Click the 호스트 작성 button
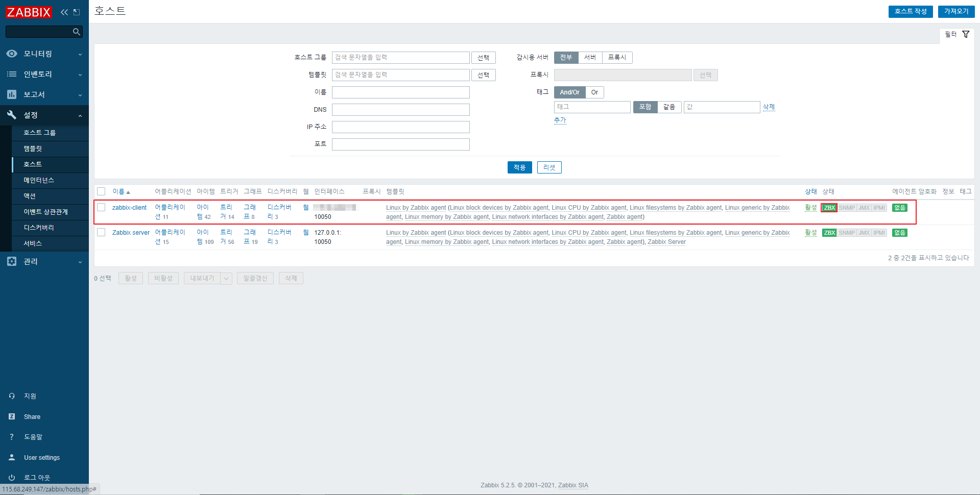The width and height of the screenshot is (980, 495). pyautogui.click(x=911, y=11)
